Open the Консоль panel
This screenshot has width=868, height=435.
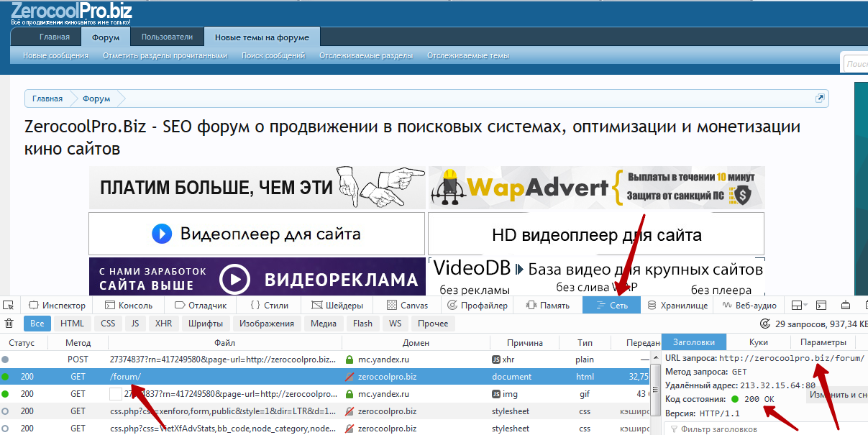[x=129, y=306]
